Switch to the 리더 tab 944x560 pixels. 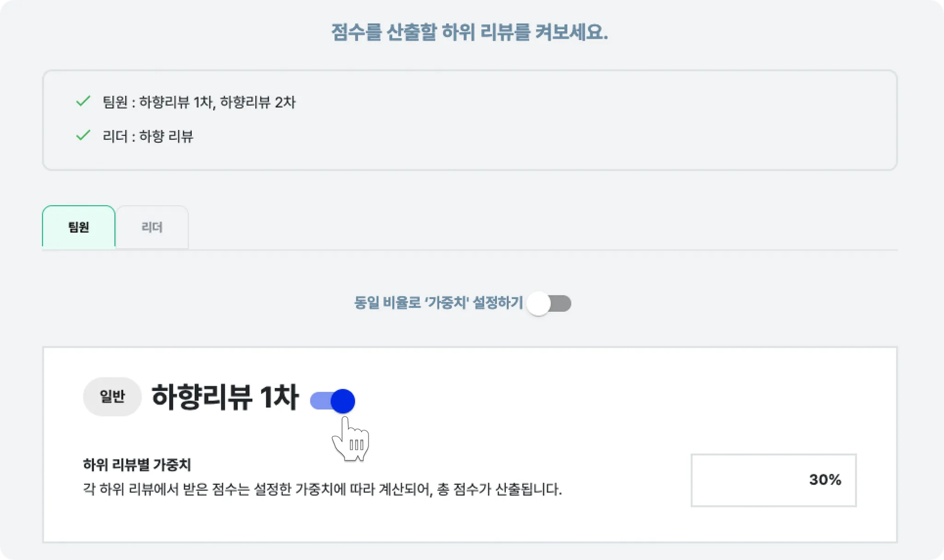[152, 227]
